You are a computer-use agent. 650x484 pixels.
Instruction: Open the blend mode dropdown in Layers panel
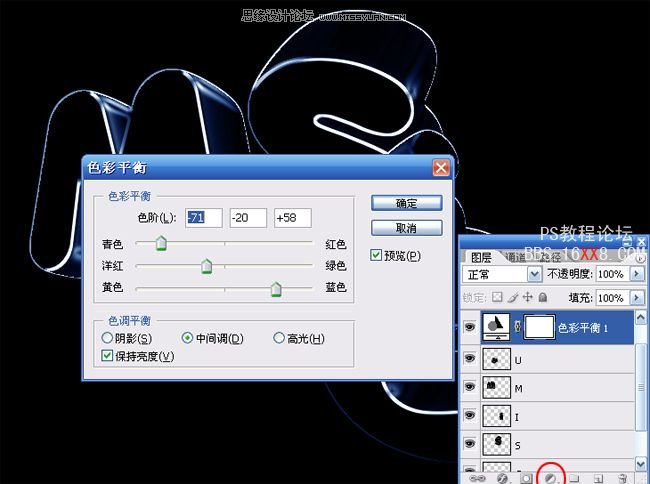(536, 274)
